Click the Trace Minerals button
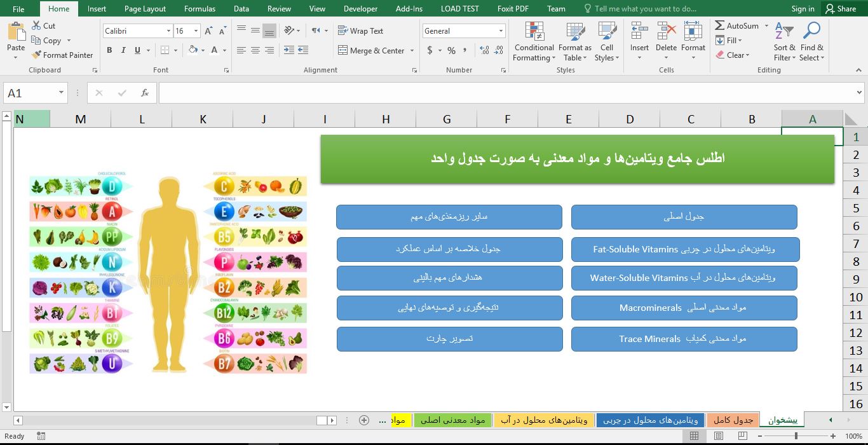 [684, 339]
